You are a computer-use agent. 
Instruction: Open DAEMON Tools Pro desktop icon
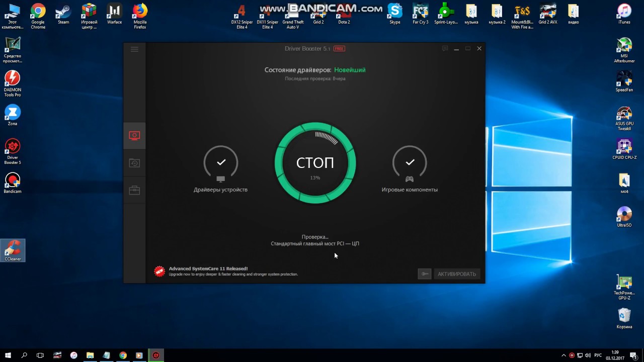[13, 83]
